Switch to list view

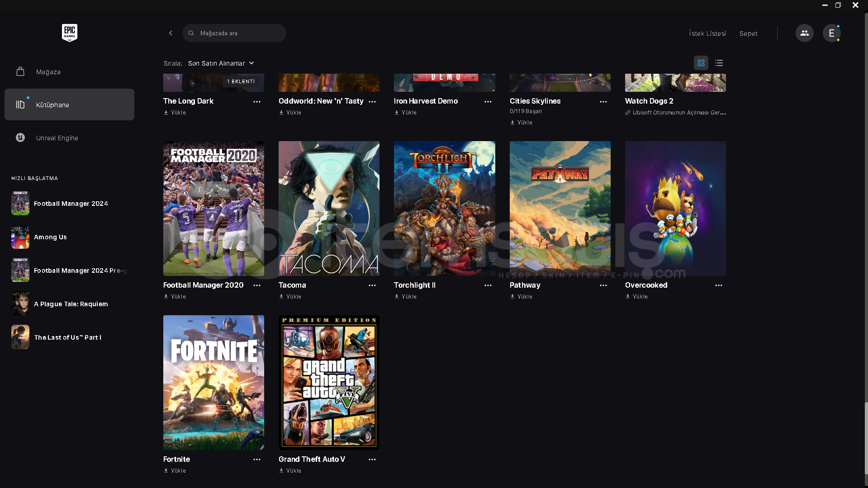click(719, 63)
